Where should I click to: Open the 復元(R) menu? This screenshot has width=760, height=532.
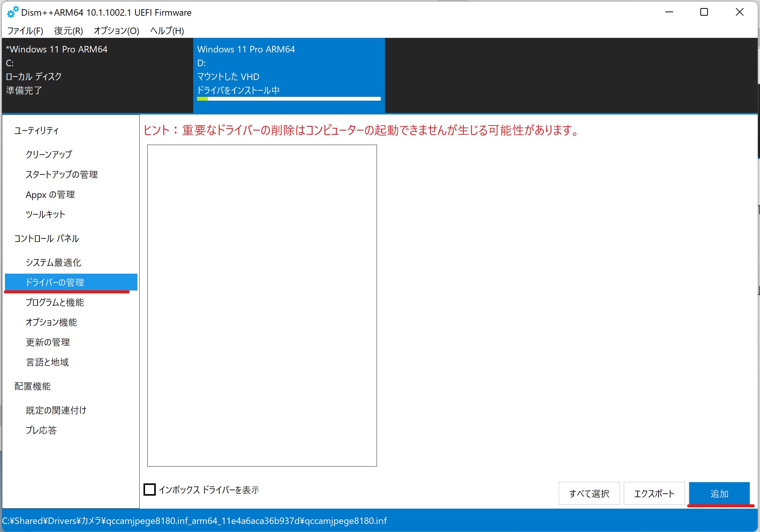[x=68, y=31]
